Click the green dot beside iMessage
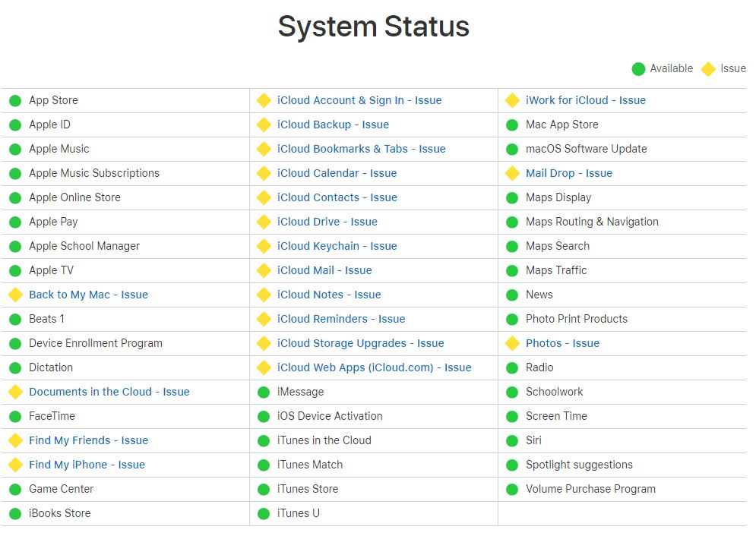Image resolution: width=756 pixels, height=536 pixels. click(x=264, y=393)
